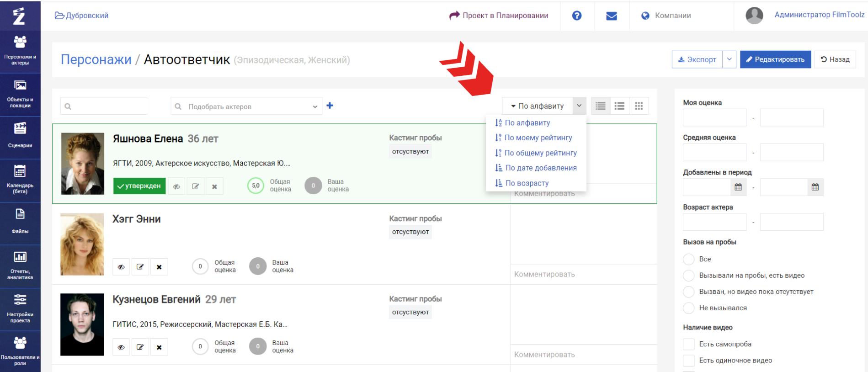Open the help question mark icon
The height and width of the screenshot is (372, 868).
[577, 16]
